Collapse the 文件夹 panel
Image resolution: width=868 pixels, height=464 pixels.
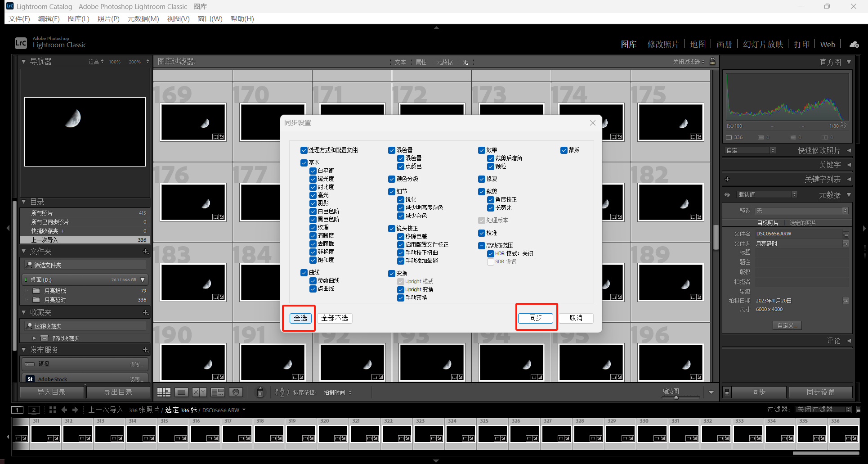pyautogui.click(x=24, y=251)
